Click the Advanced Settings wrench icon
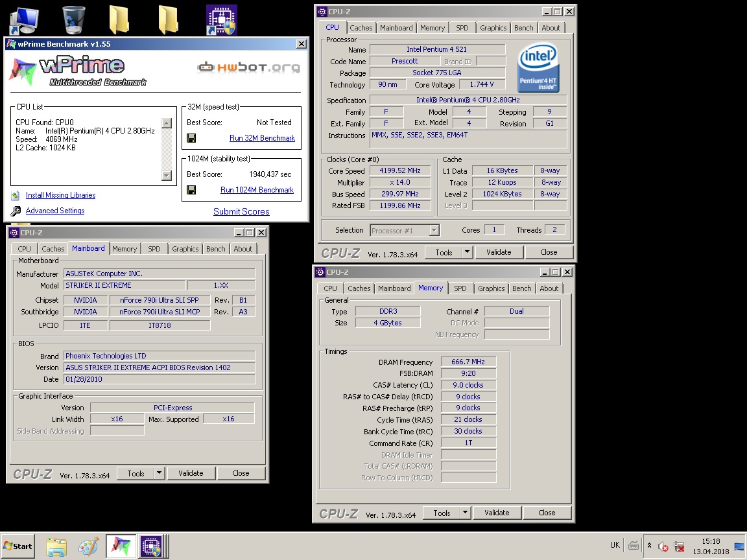747x560 pixels. [x=16, y=211]
